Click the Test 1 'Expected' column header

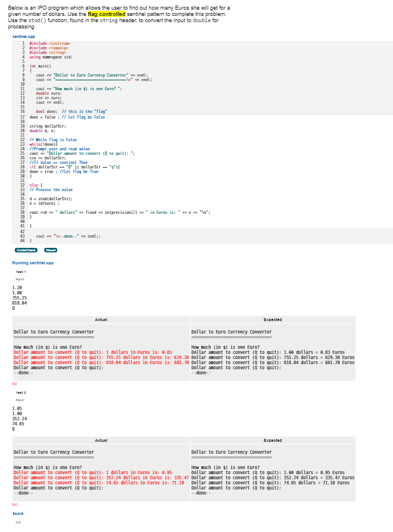click(273, 320)
